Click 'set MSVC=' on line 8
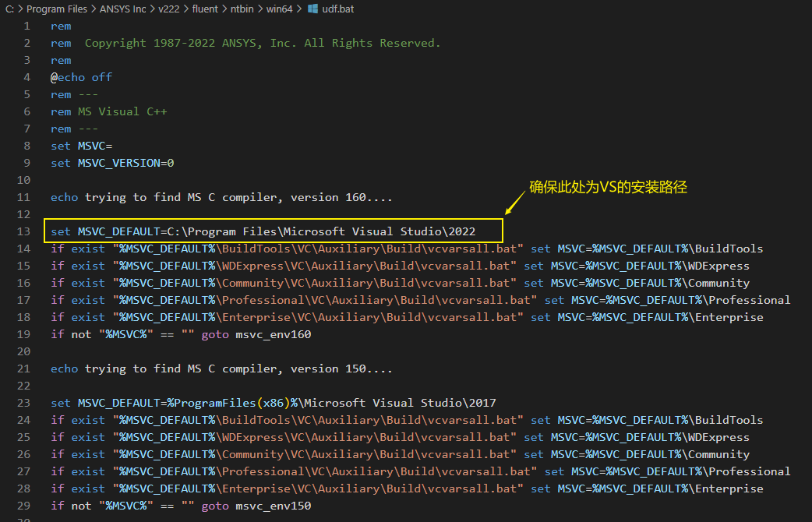Viewport: 812px width, 522px height. pos(81,146)
